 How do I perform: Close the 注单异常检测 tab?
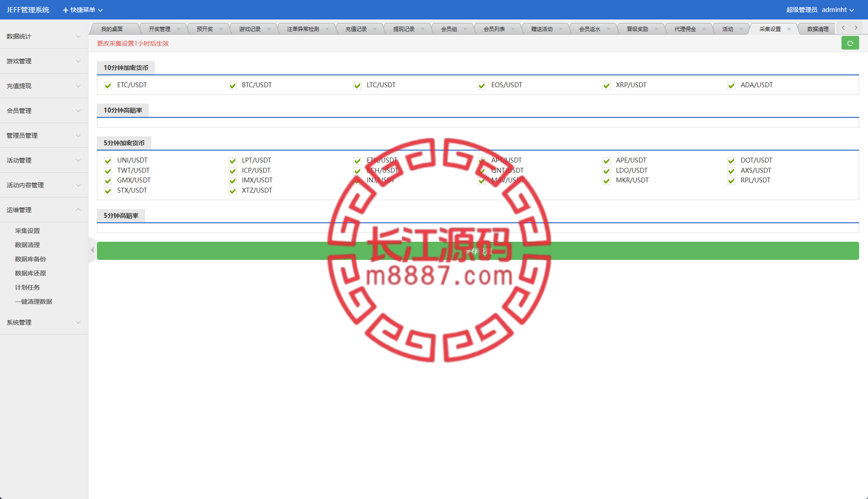pos(327,29)
